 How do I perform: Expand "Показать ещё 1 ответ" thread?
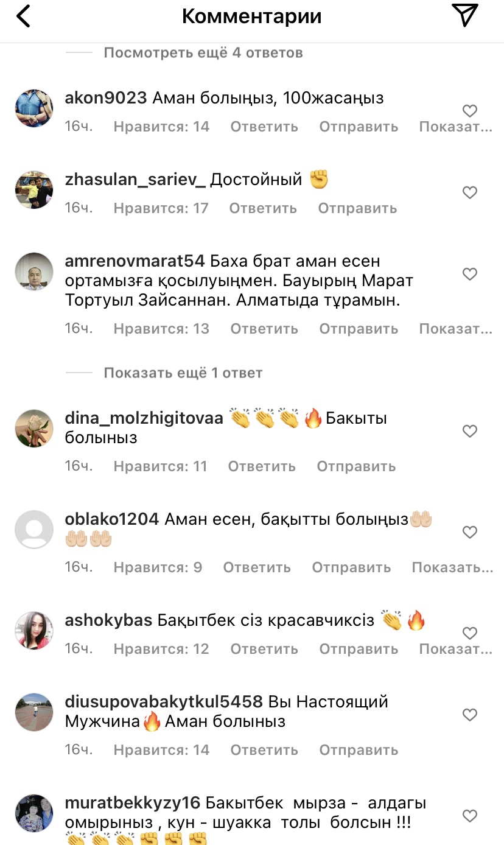183,373
